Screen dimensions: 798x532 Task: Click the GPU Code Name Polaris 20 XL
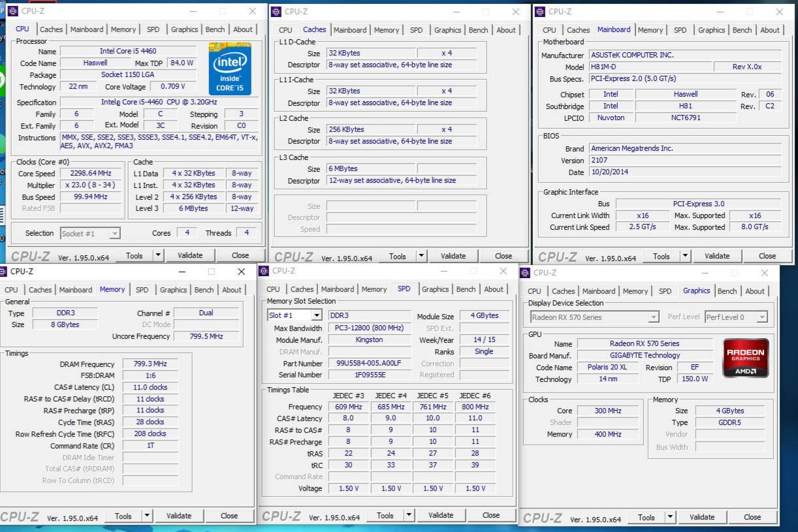[x=607, y=367]
